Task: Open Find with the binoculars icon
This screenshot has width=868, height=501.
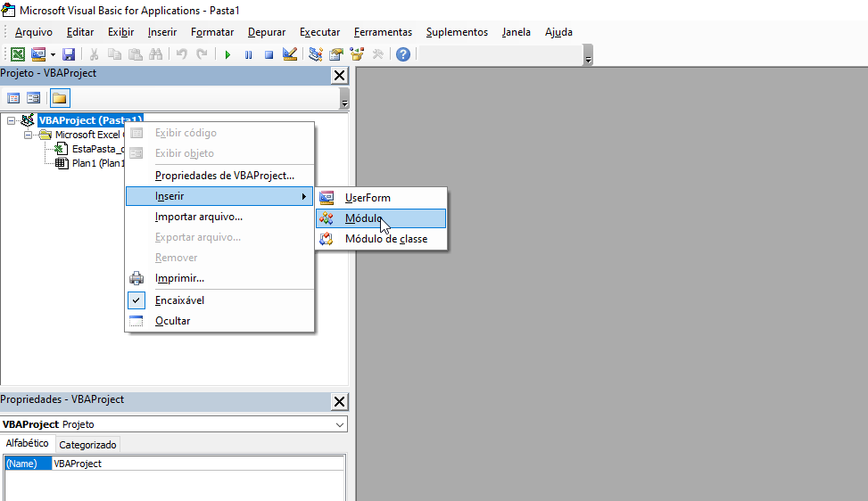Action: (x=156, y=54)
